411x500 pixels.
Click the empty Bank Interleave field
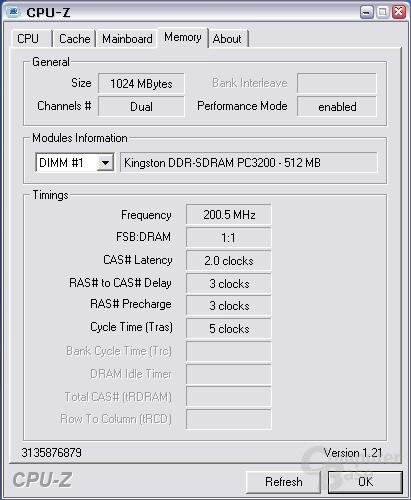click(x=337, y=83)
